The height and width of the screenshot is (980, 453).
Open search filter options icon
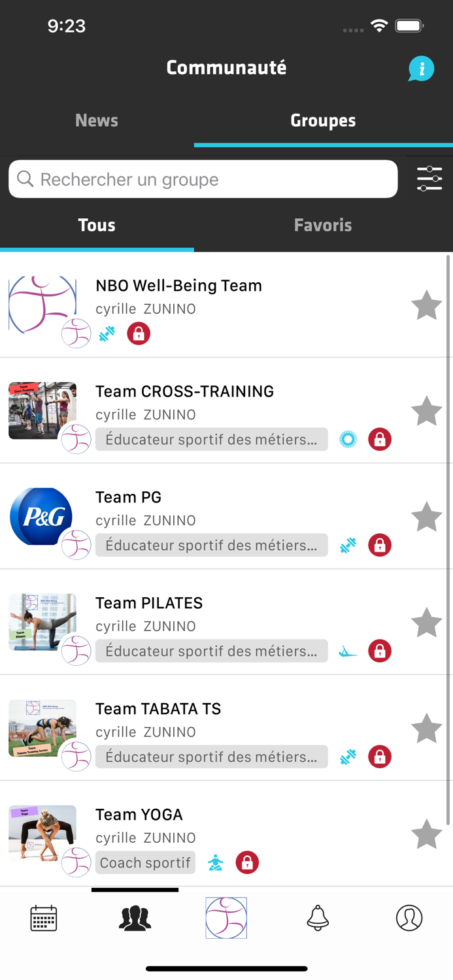(x=429, y=178)
